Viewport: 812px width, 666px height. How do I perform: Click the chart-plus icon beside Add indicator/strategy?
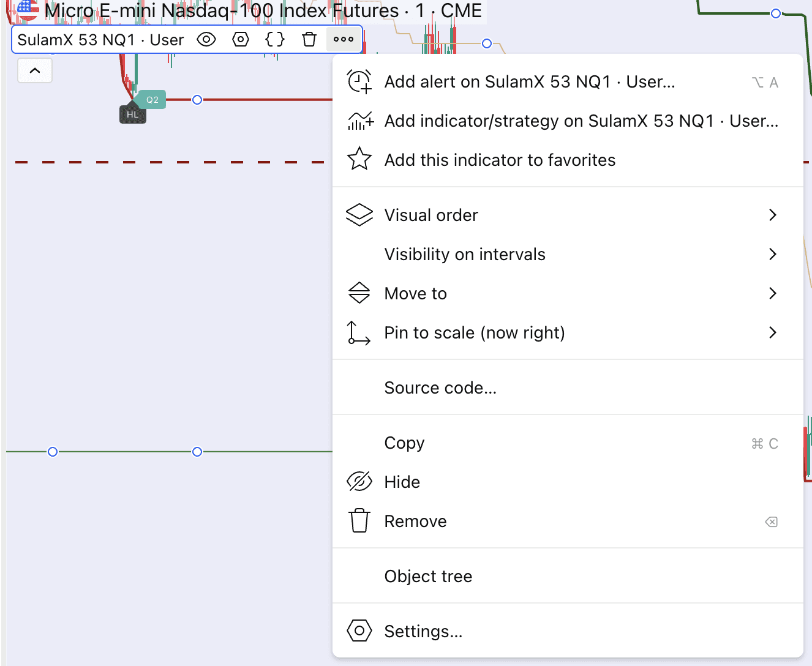(360, 121)
